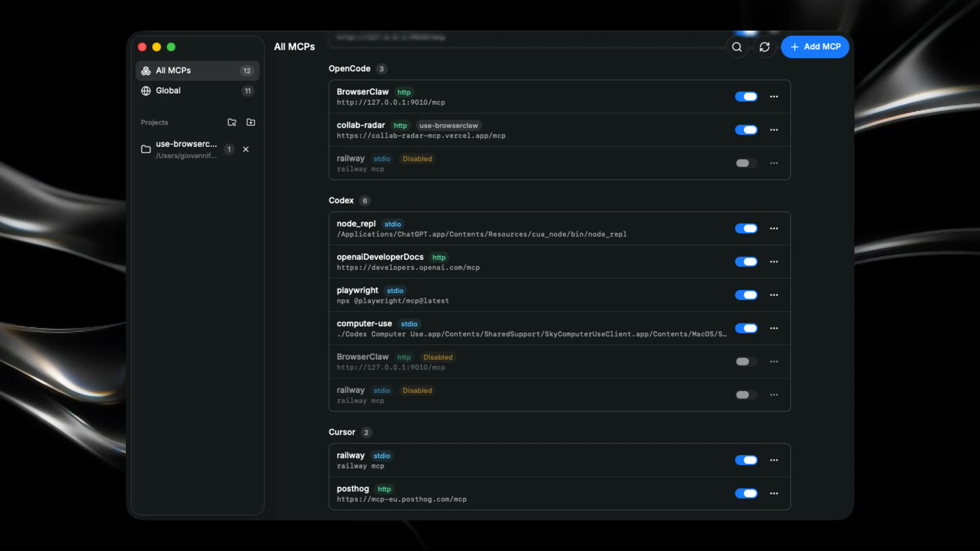Open more options for OpenCode railway
The image size is (980, 551).
[774, 163]
